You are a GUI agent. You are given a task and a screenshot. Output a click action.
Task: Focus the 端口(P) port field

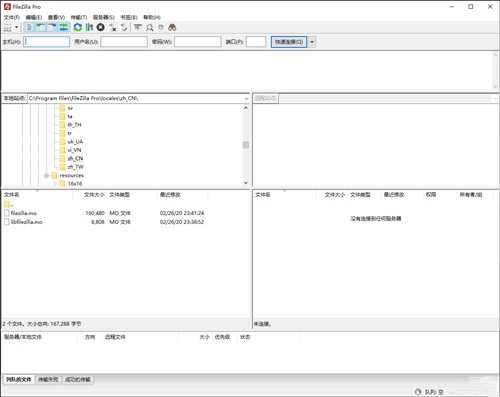(256, 42)
